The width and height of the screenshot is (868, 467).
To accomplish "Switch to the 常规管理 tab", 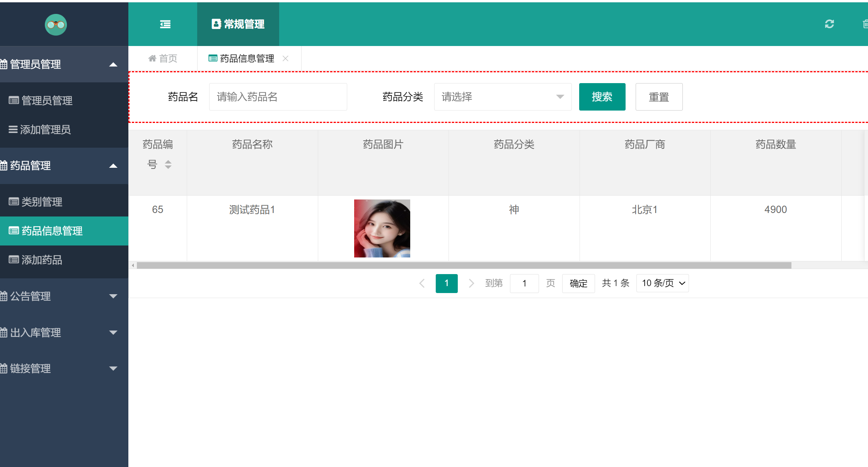I will tap(238, 24).
